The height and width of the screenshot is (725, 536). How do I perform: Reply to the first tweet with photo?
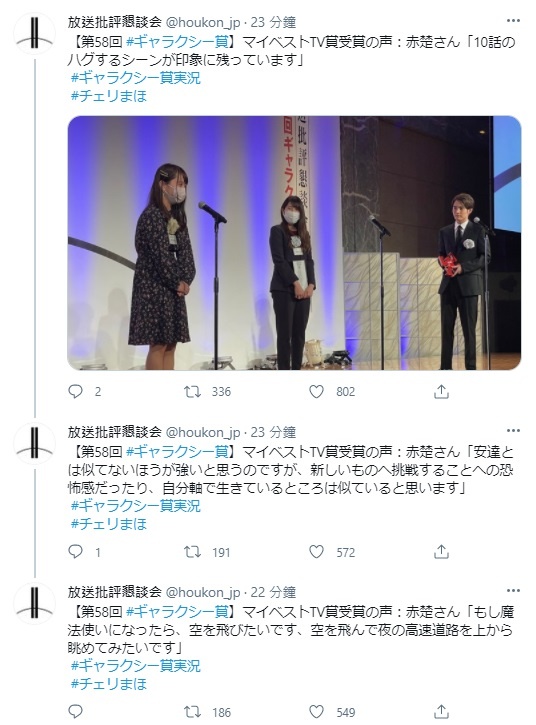pos(75,392)
